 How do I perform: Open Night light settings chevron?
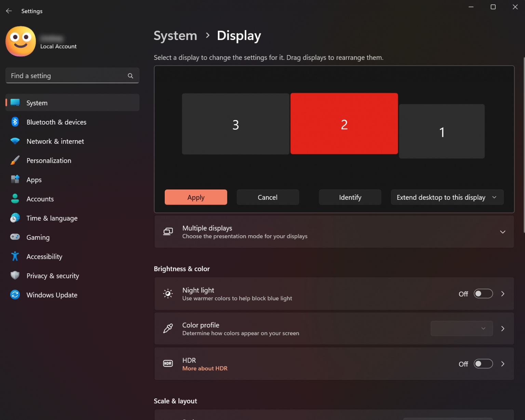503,294
